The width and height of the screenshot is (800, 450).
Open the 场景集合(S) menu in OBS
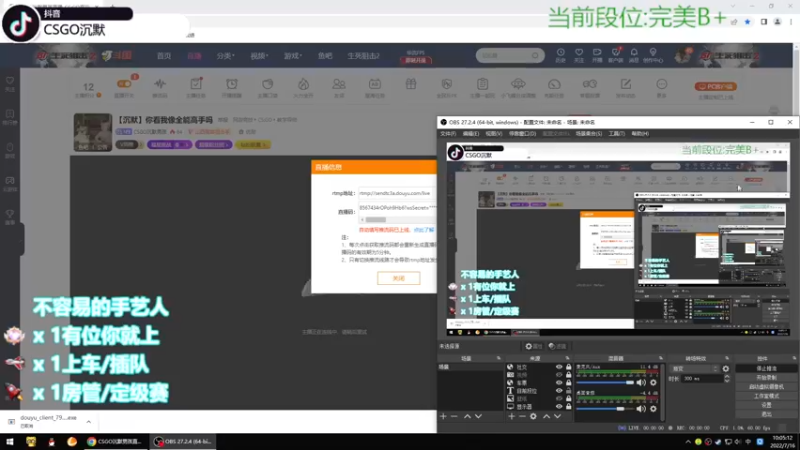tap(589, 134)
